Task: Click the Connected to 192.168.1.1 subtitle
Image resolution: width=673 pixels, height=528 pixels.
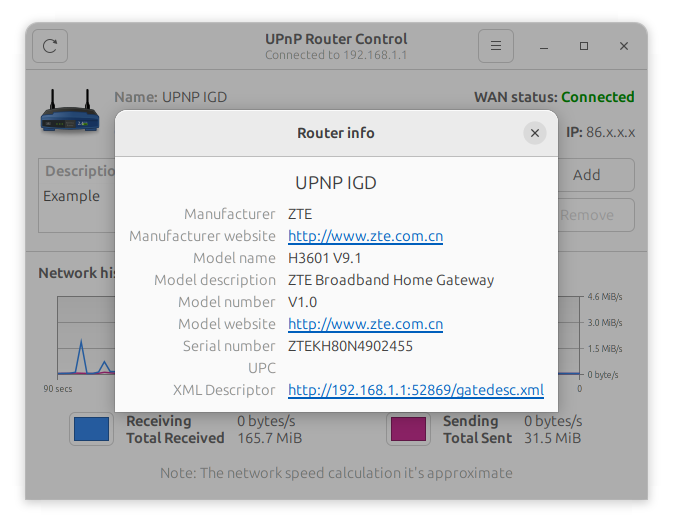Action: click(336, 55)
